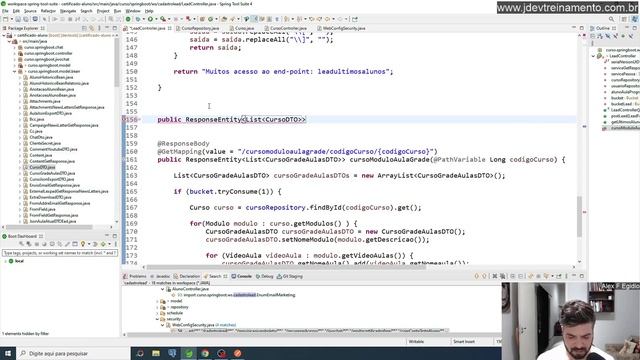Expand the Bcc.java tree node

click(20, 120)
